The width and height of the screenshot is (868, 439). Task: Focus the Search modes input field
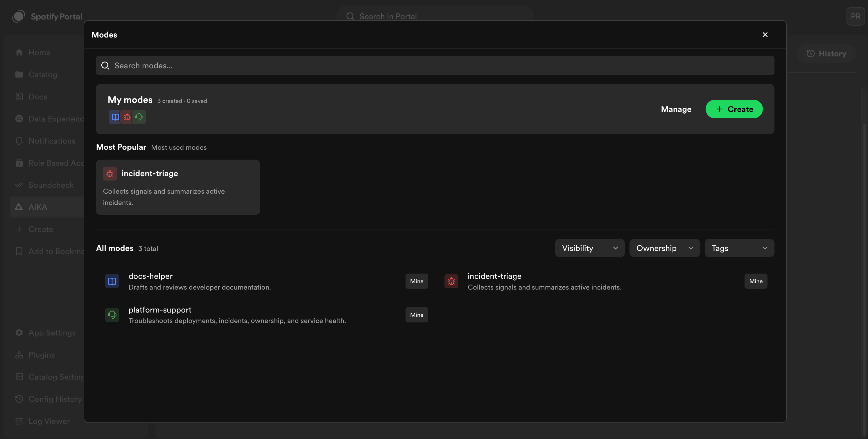click(x=435, y=65)
